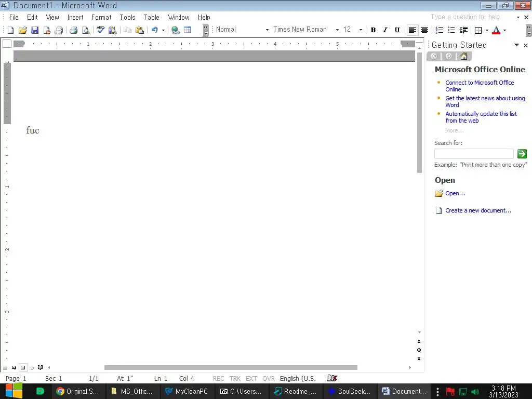The image size is (532, 399).
Task: Apply the red font color
Action: pyautogui.click(x=496, y=30)
